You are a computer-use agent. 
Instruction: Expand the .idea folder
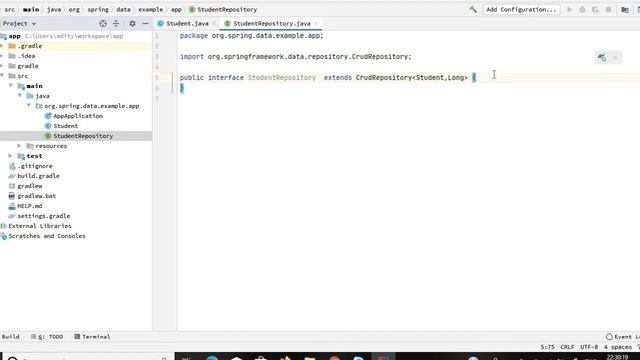2,56
